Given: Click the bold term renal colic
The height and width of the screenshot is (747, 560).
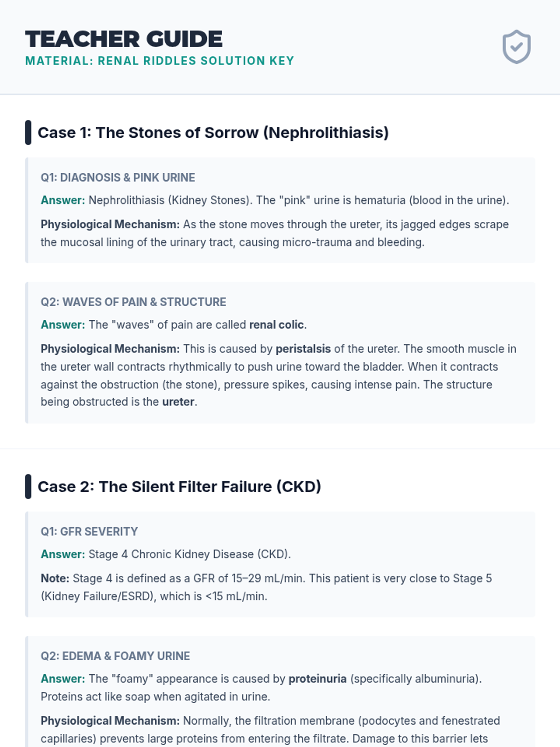Looking at the screenshot, I should tap(277, 324).
